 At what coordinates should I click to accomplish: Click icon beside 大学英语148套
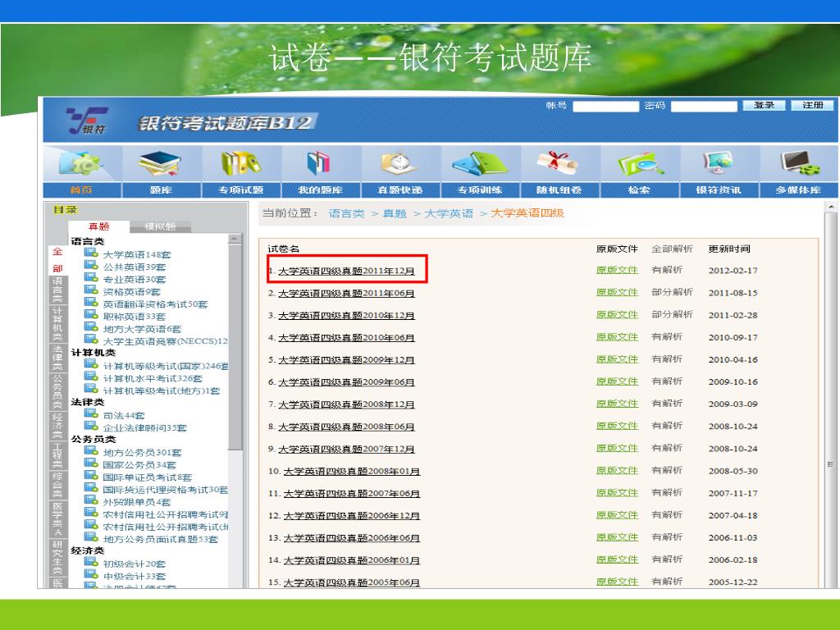tap(91, 253)
